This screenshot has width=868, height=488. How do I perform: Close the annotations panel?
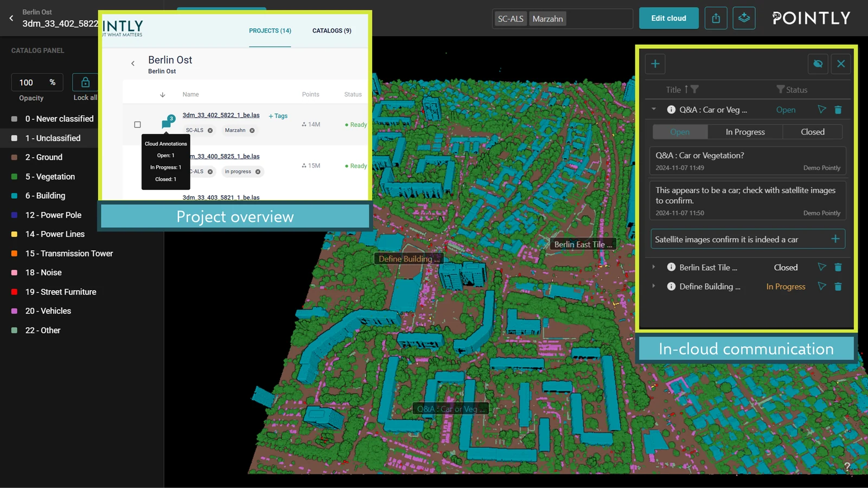point(841,64)
